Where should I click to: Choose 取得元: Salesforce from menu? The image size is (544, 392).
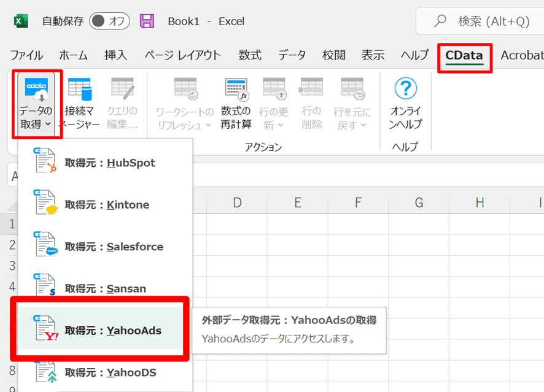(105, 247)
